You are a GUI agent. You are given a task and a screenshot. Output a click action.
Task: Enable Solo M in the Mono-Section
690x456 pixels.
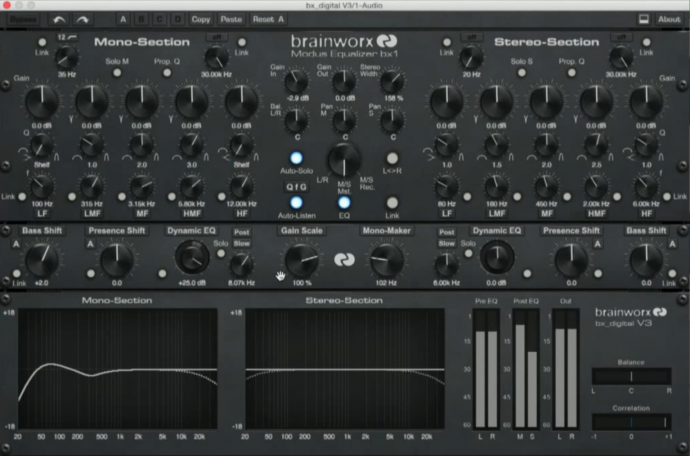117,73
